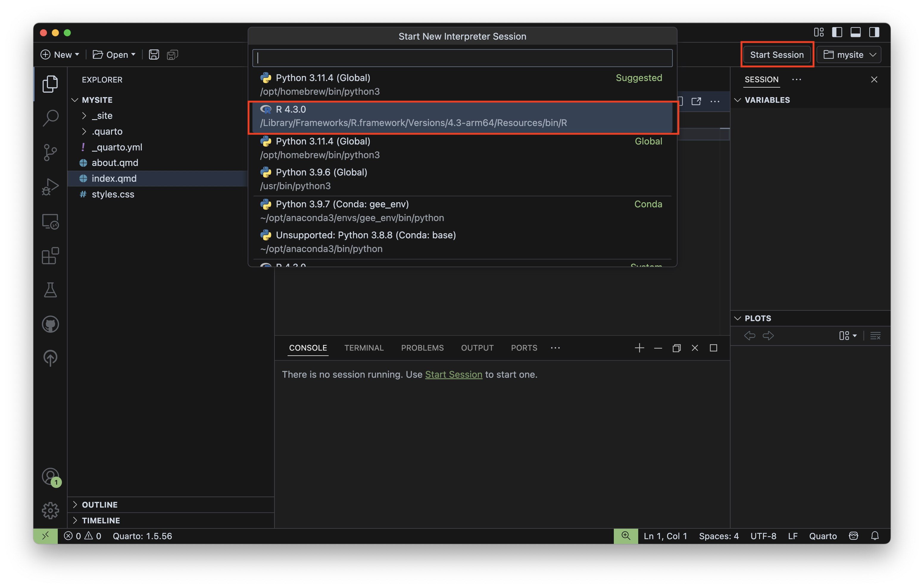Focus the interpreter search input field
This screenshot has height=588, width=924.
coord(462,58)
